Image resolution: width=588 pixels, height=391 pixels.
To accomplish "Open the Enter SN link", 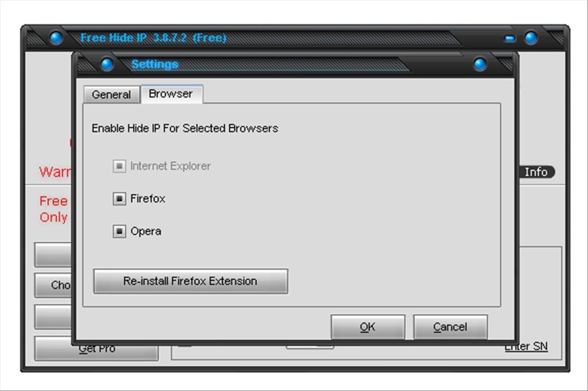I will (x=526, y=347).
